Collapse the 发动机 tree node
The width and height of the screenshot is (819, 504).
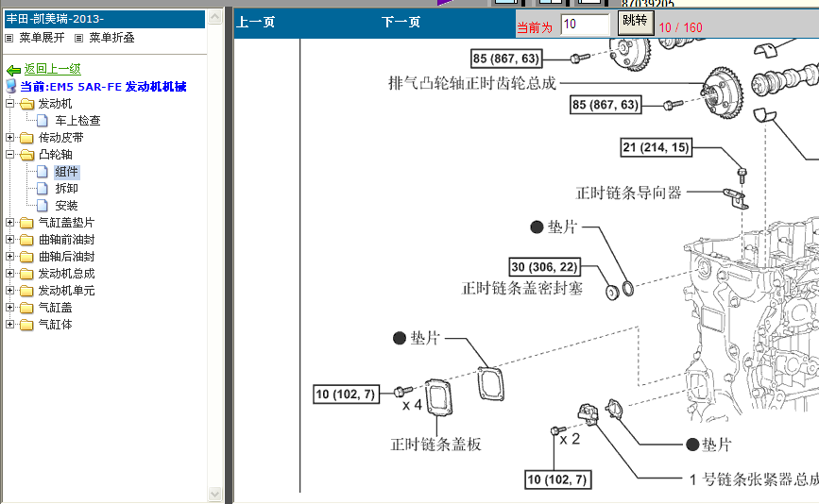(9, 103)
